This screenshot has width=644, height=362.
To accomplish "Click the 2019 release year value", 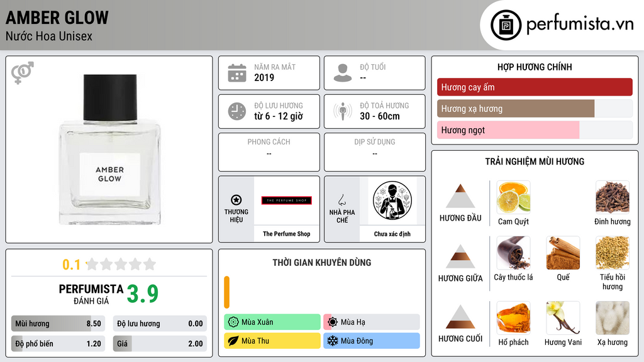I will 264,77.
